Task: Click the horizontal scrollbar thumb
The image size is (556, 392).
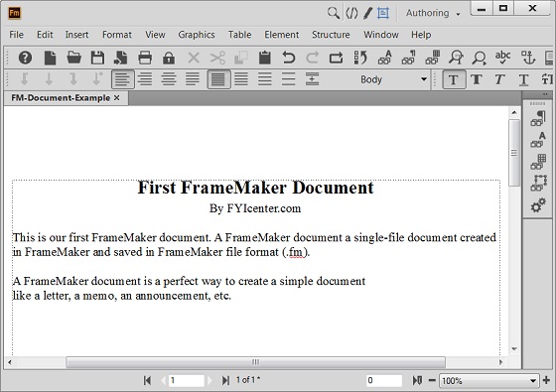Action: 255,362
